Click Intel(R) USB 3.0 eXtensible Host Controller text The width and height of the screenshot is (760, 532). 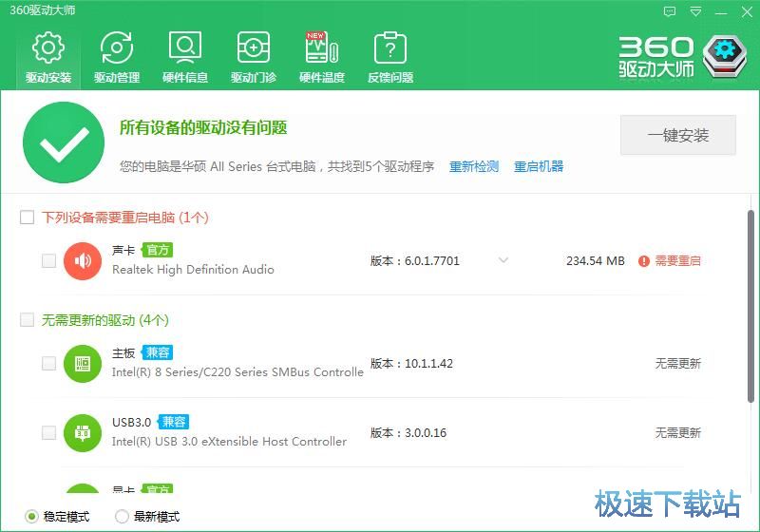click(229, 442)
